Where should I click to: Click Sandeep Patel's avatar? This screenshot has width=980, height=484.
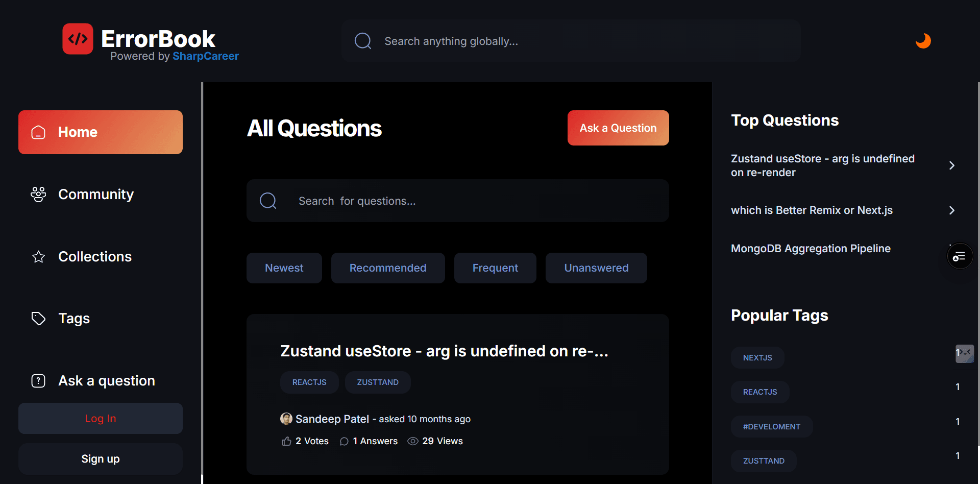[x=286, y=419]
